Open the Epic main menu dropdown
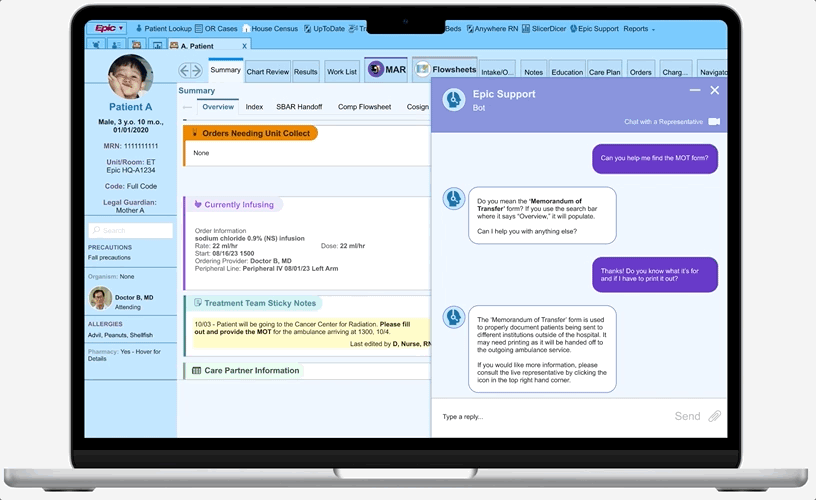Viewport: 816px width, 500px height. [105, 29]
